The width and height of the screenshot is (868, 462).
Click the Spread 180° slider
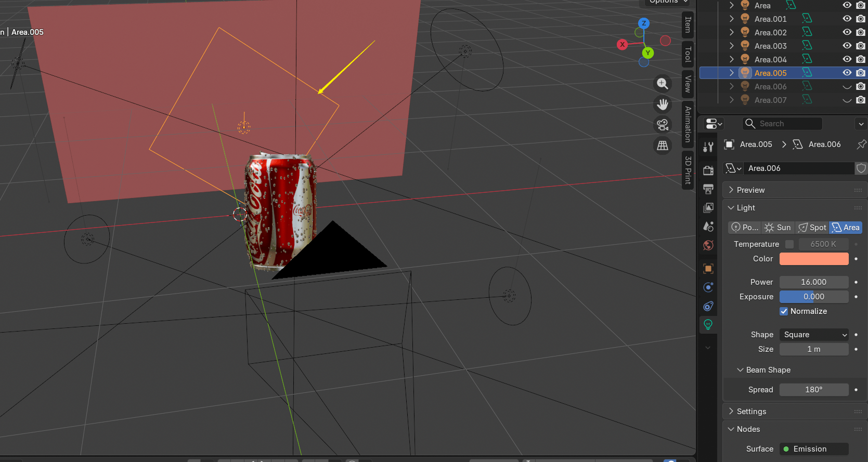(x=814, y=390)
